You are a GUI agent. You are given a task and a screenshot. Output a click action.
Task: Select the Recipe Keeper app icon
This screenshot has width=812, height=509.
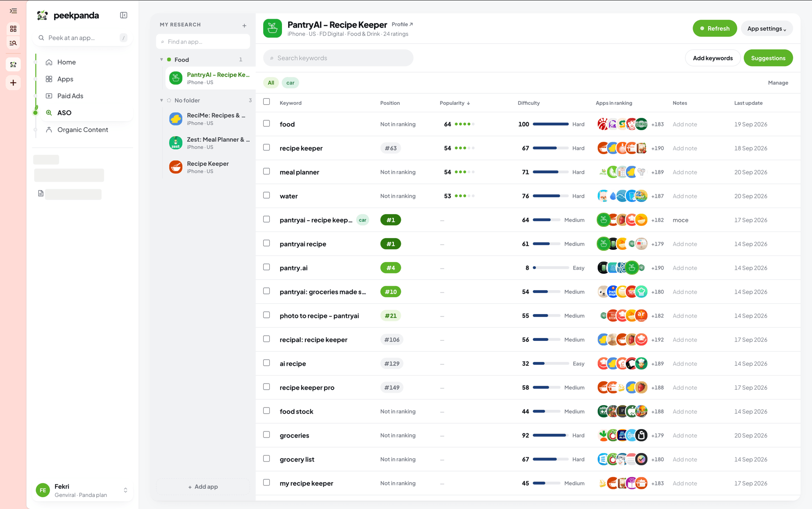pos(176,167)
